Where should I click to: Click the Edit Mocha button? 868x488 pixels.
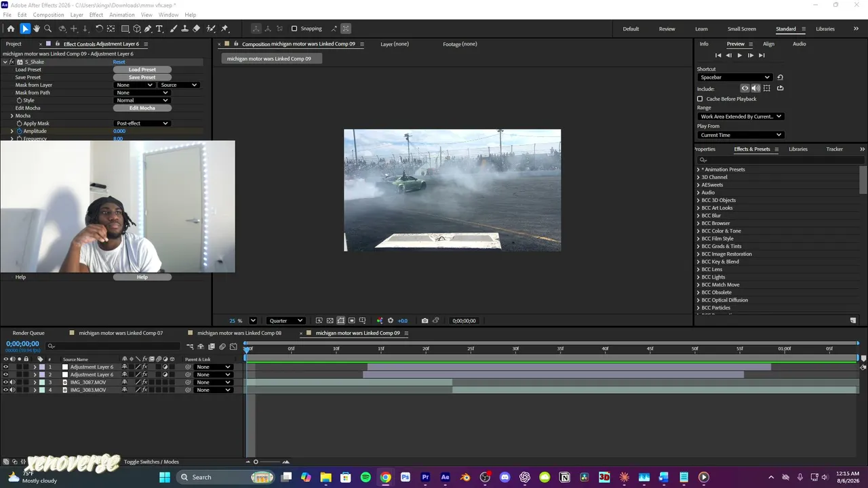click(142, 108)
